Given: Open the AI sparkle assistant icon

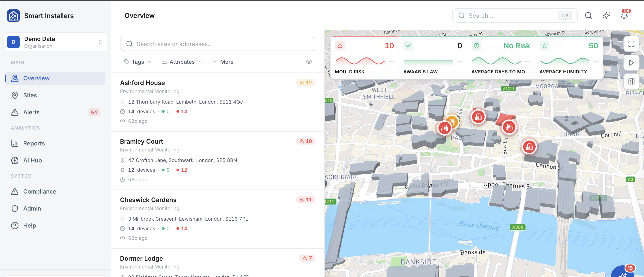Looking at the screenshot, I should coord(606,15).
